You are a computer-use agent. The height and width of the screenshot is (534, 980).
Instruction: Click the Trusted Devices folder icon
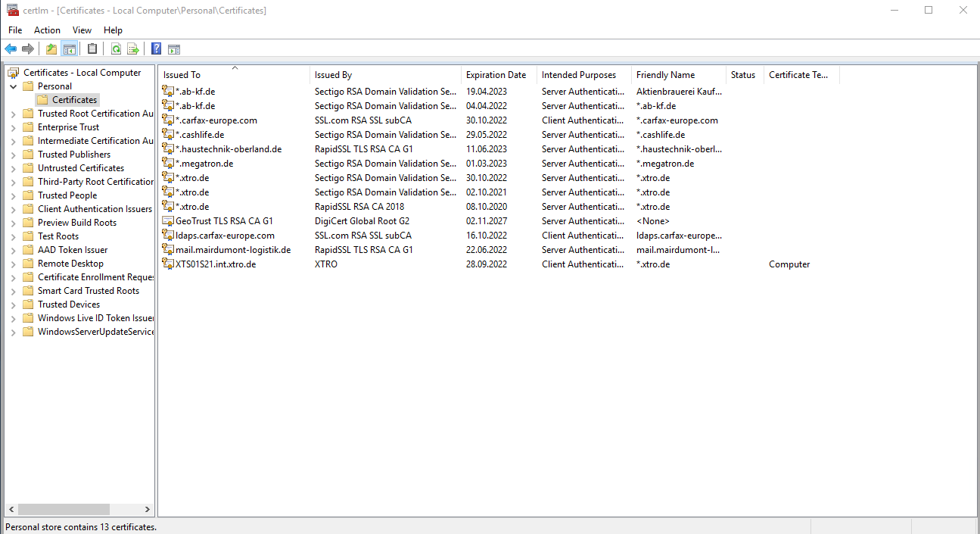28,304
